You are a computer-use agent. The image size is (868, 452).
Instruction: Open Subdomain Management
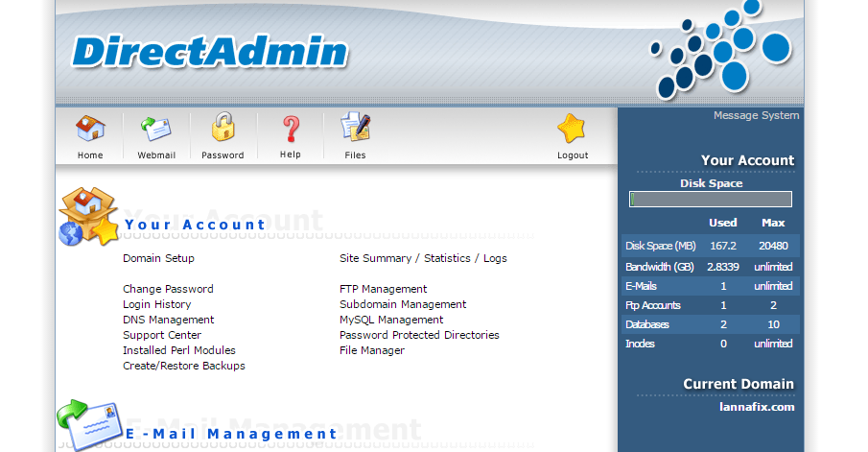point(403,304)
